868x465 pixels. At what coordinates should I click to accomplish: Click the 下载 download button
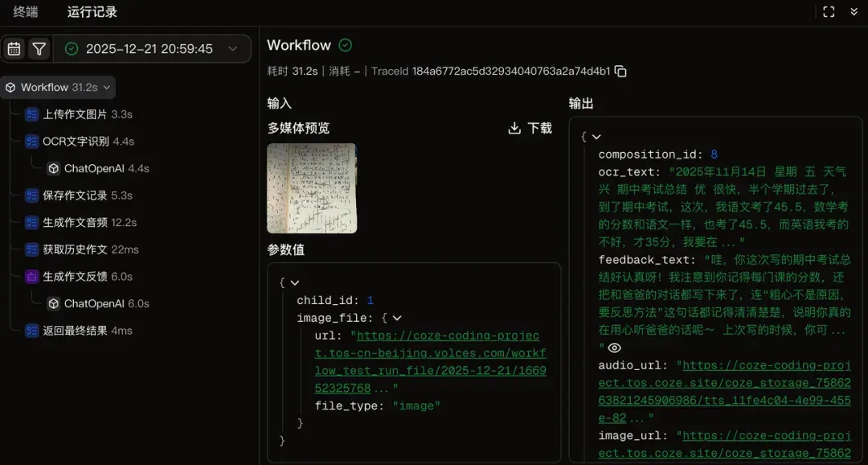pos(530,129)
